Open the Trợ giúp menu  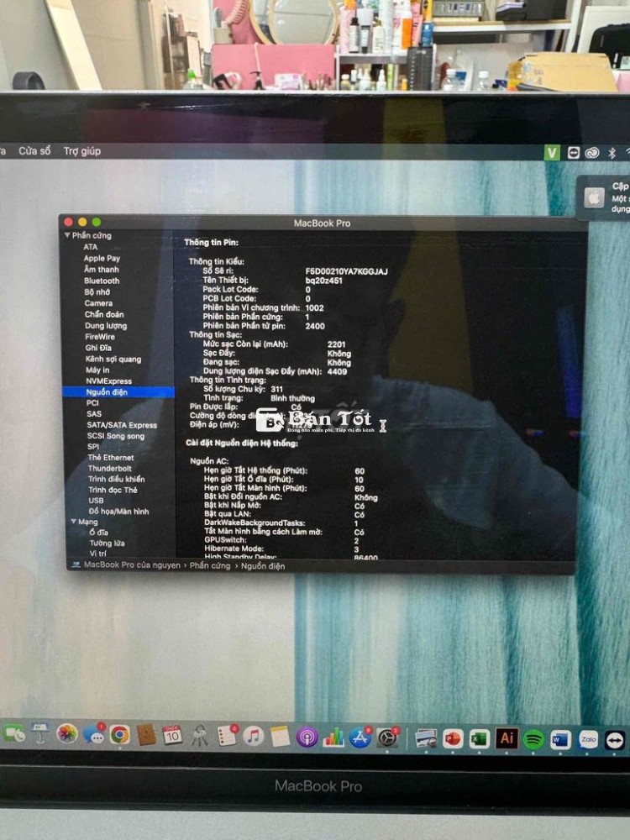point(82,151)
